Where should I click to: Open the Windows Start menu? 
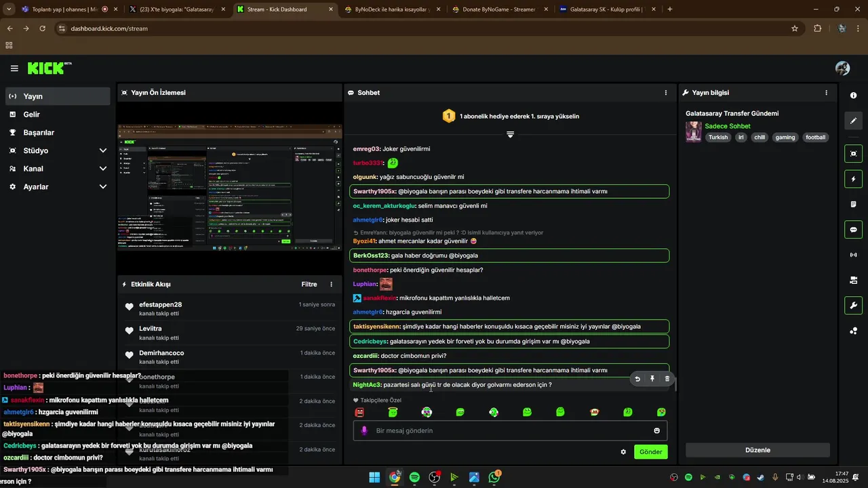(374, 477)
